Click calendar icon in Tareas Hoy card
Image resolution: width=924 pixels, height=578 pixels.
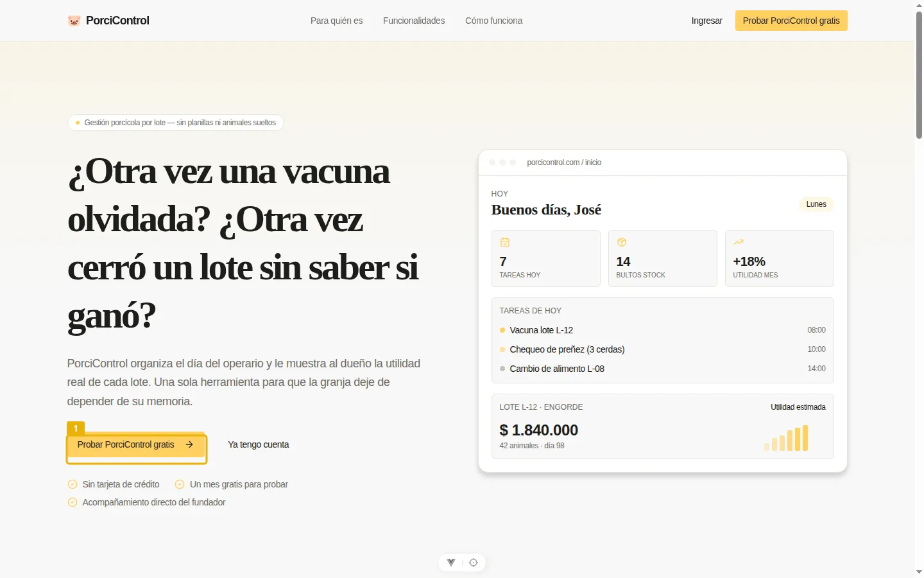(x=505, y=242)
